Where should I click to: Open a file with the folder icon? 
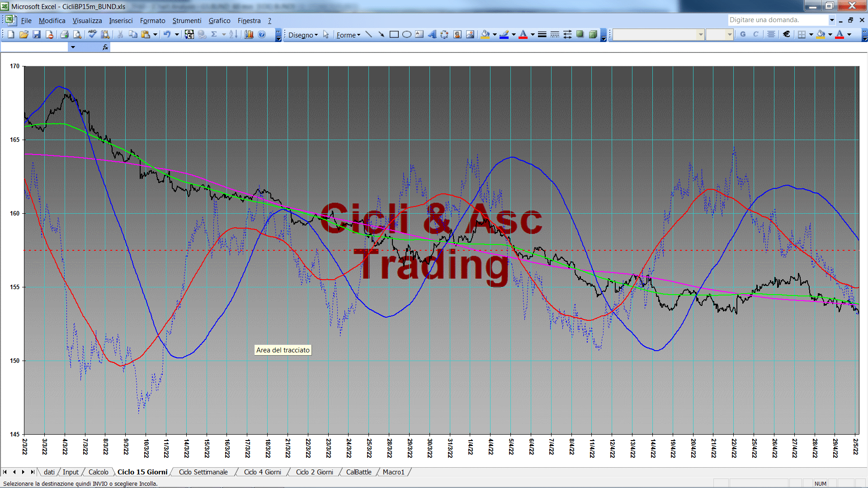tap(24, 34)
